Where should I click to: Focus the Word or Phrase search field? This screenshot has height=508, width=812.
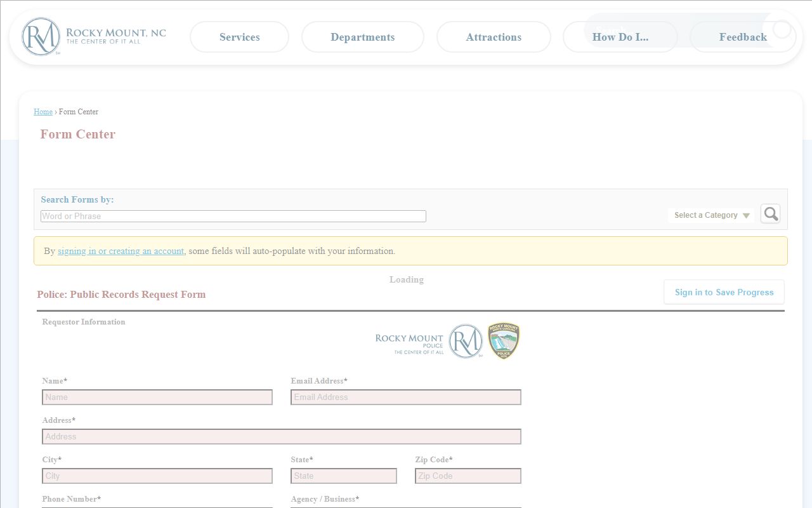coord(233,216)
